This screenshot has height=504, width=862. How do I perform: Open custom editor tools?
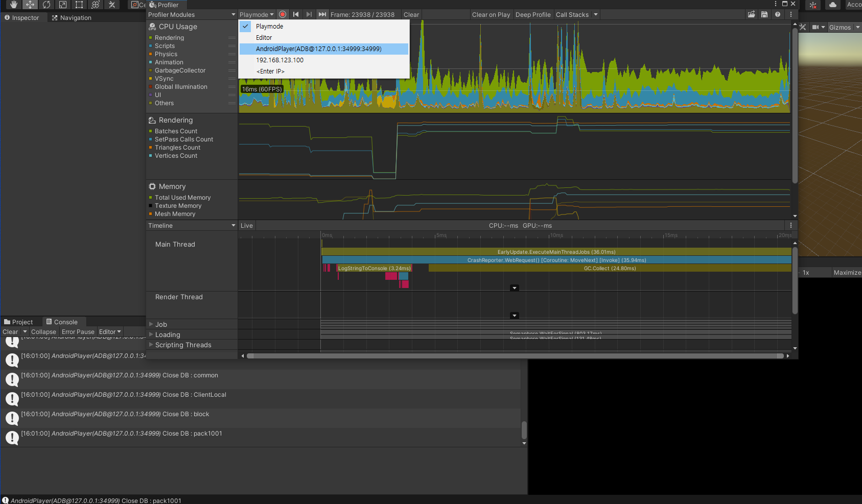click(112, 5)
